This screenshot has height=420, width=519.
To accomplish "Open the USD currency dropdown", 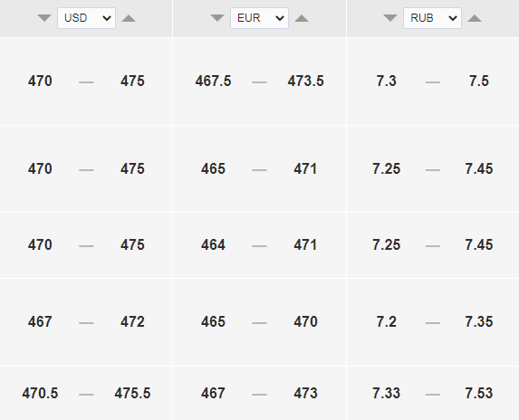I will pyautogui.click(x=86, y=18).
